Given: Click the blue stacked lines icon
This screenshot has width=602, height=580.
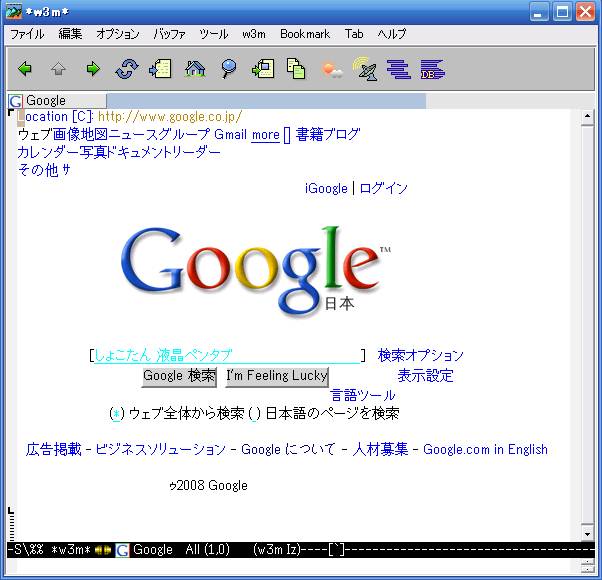Looking at the screenshot, I should (399, 69).
